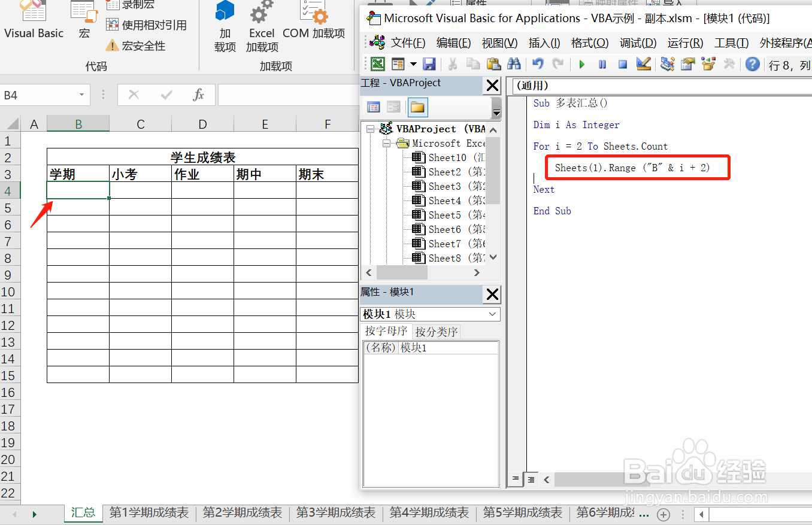Click the 期中 header cell
The image size is (812, 525).
(x=265, y=174)
